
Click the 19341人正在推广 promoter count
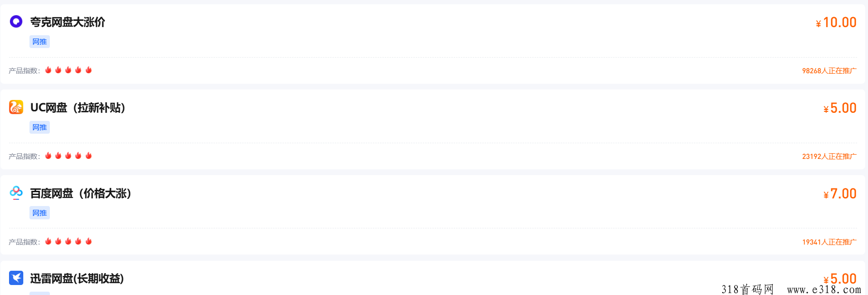tap(830, 242)
